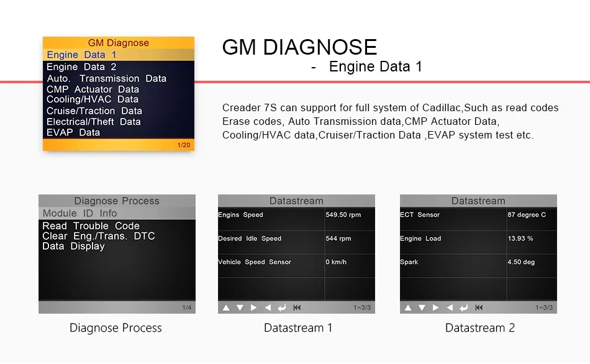Select Cruise/Traction Data entry
Screen dimensions: 590x364
point(94,111)
